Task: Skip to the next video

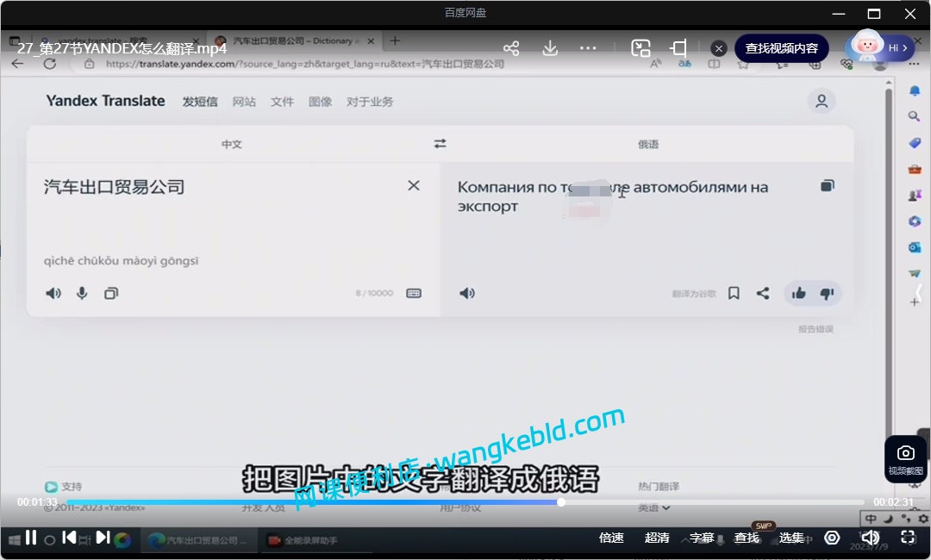Action: 103,538
